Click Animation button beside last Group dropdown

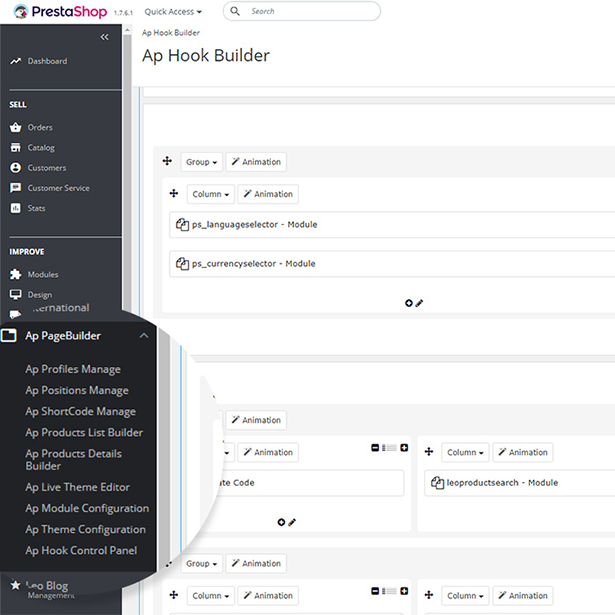(256, 564)
